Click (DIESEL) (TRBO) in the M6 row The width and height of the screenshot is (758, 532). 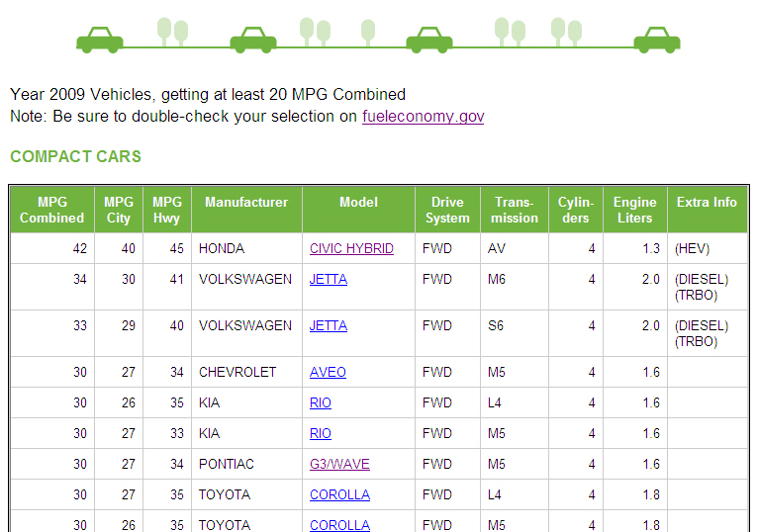point(702,287)
